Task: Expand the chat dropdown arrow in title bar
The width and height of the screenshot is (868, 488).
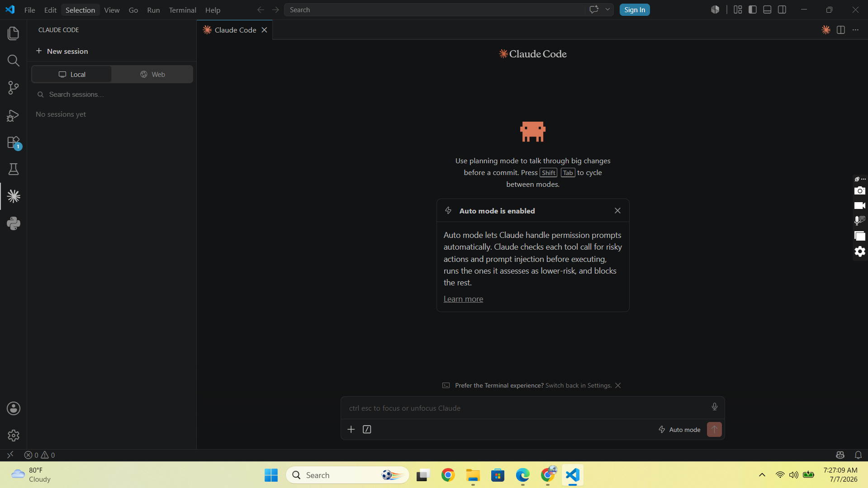Action: tap(607, 9)
